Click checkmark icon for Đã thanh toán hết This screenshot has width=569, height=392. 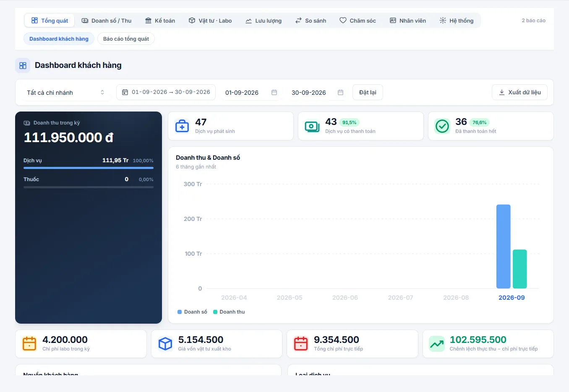(442, 126)
